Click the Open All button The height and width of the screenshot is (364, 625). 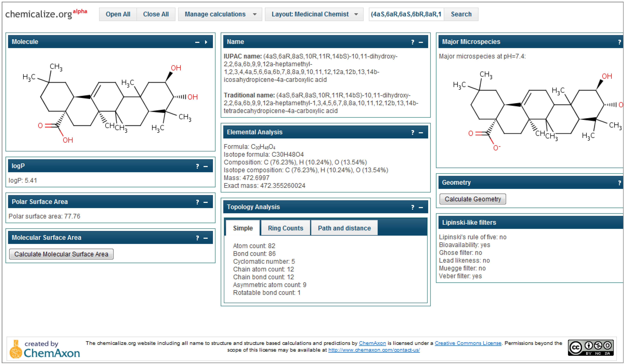coord(118,14)
